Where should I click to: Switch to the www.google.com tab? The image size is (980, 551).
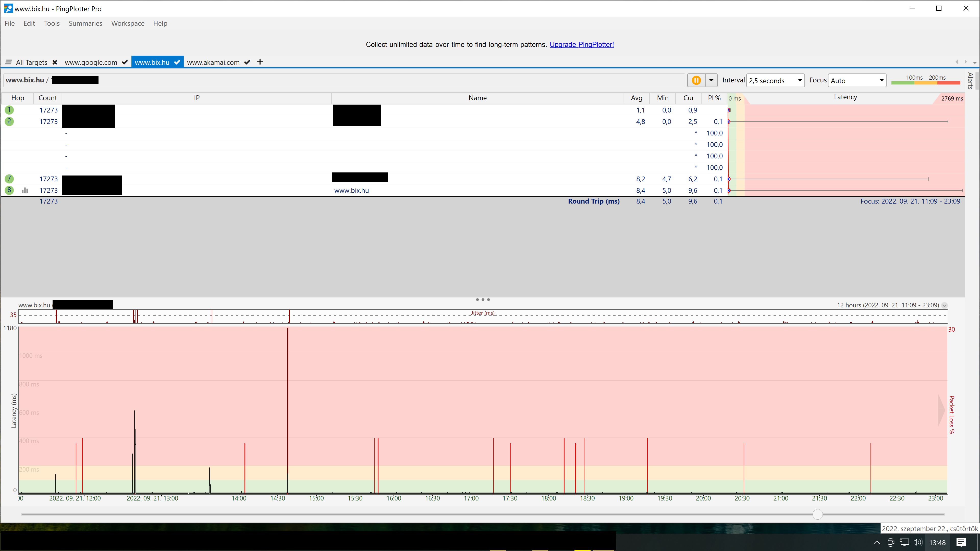tap(91, 62)
